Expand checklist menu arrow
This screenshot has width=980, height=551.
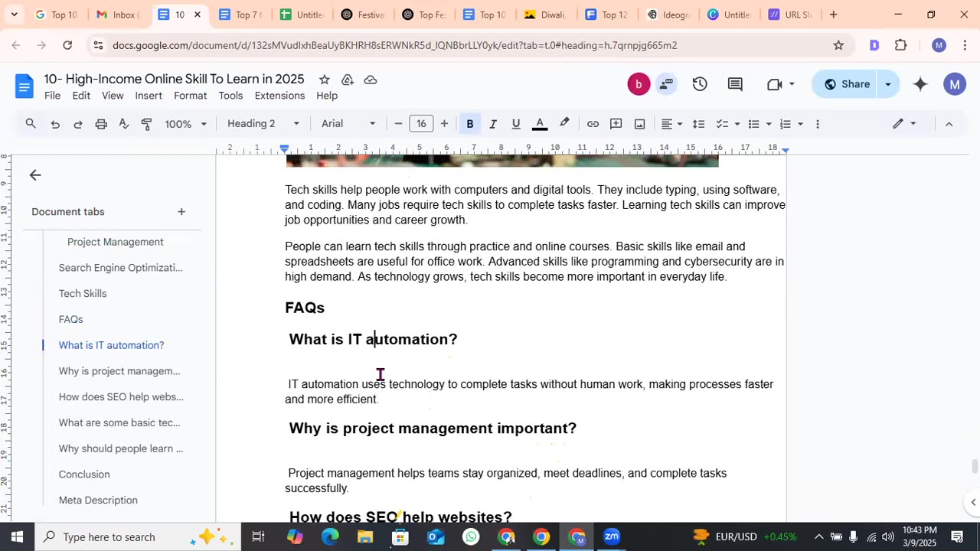click(x=737, y=124)
